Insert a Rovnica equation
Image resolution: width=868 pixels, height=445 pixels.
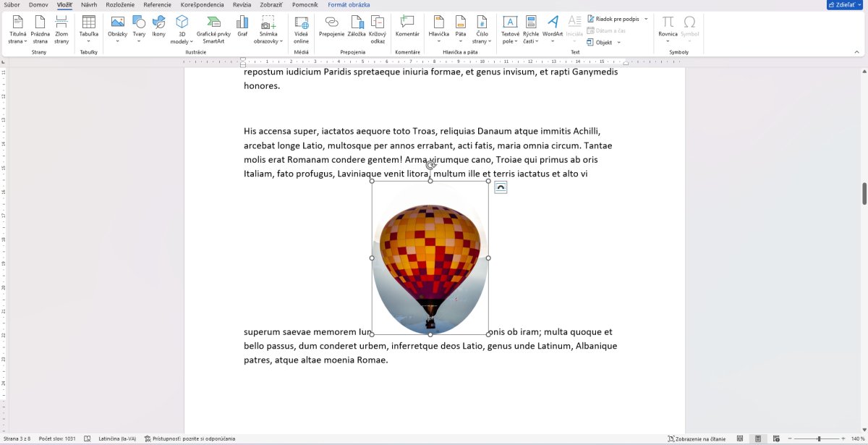[x=668, y=30]
